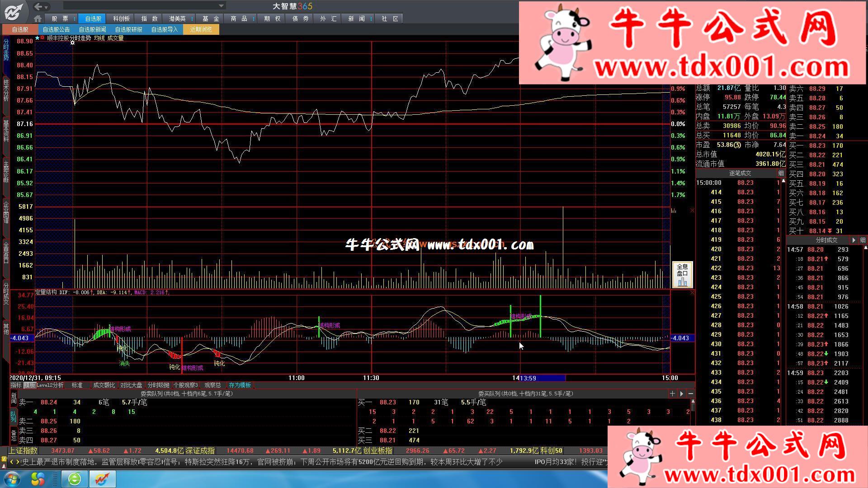Click the 全息盘口 button with bar icon
Viewport: 868px width, 488px height.
(x=682, y=275)
